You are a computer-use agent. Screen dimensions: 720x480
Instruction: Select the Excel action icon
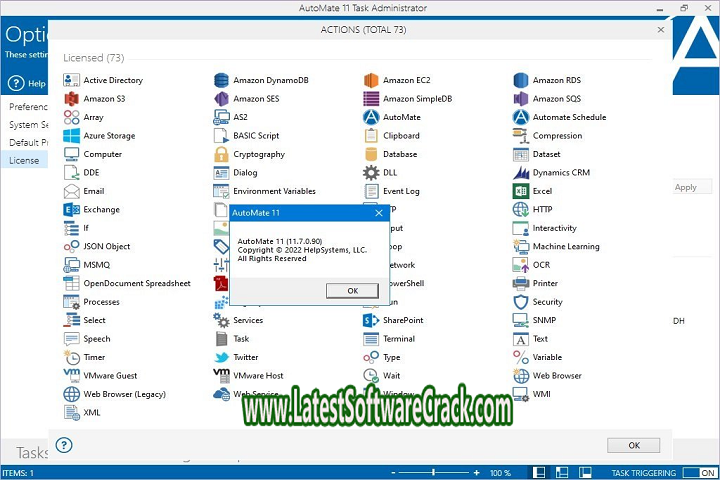click(521, 191)
